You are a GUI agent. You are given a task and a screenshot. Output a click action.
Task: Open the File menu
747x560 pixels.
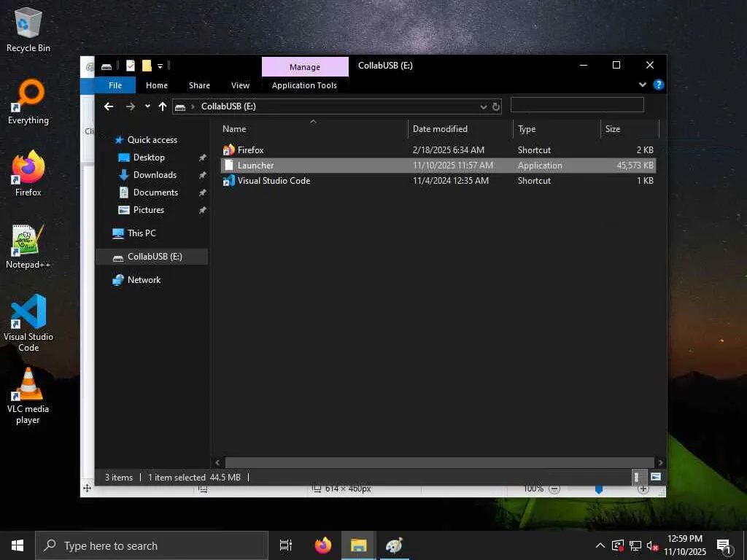[x=115, y=85]
